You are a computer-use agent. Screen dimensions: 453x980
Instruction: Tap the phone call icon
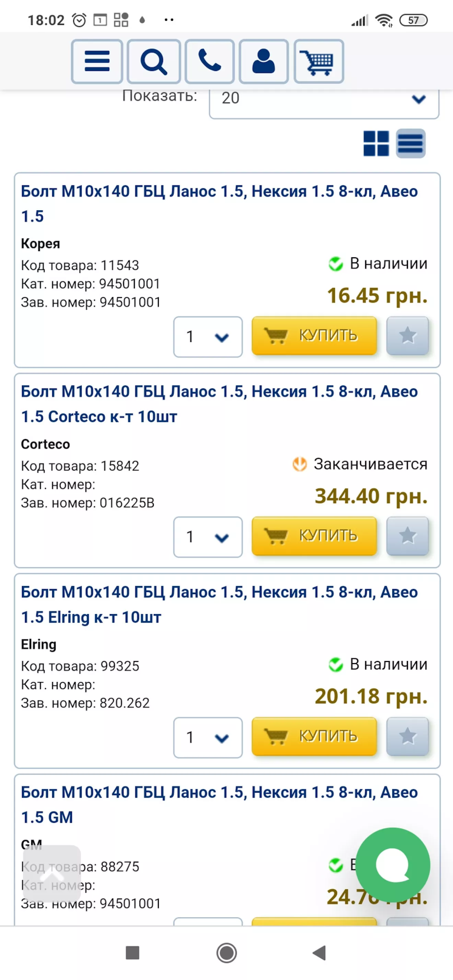(209, 61)
